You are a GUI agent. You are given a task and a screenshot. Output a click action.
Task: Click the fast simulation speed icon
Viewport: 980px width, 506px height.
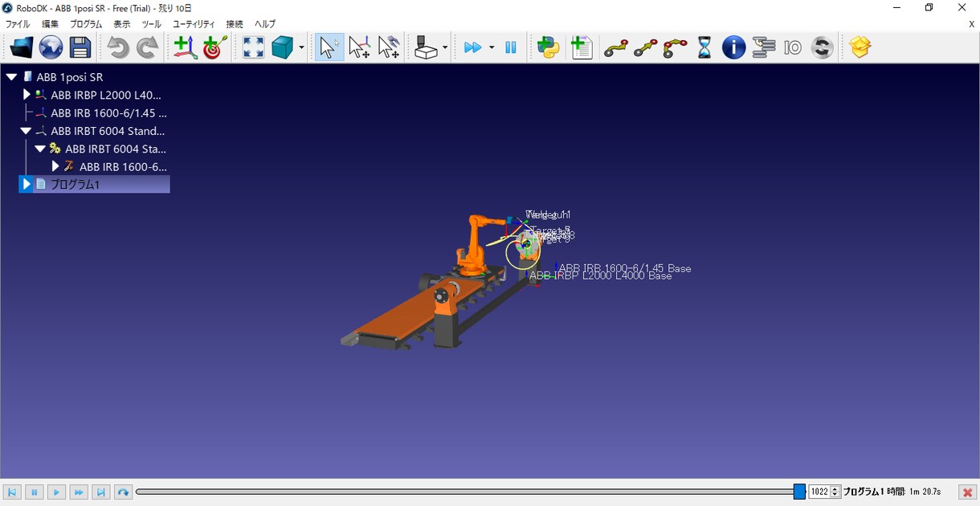[x=472, y=48]
